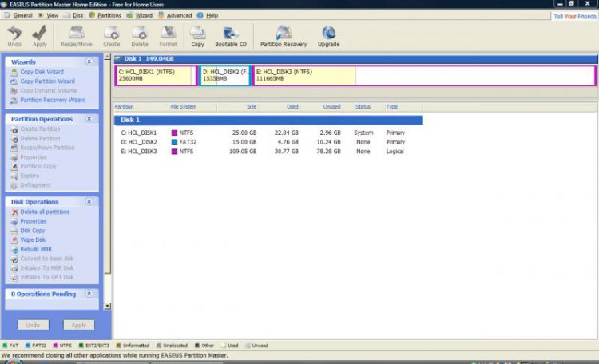The height and width of the screenshot is (364, 599).
Task: Select the D: HCL_DISK2 table row
Action: point(268,142)
